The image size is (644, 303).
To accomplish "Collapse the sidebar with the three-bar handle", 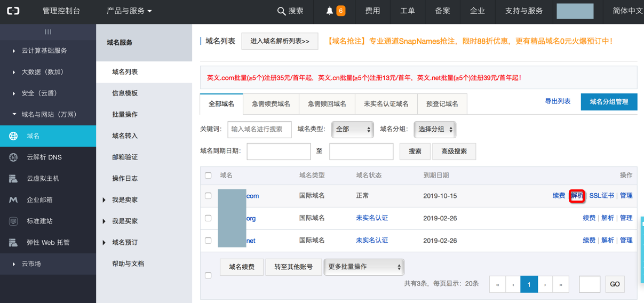I will tap(48, 32).
